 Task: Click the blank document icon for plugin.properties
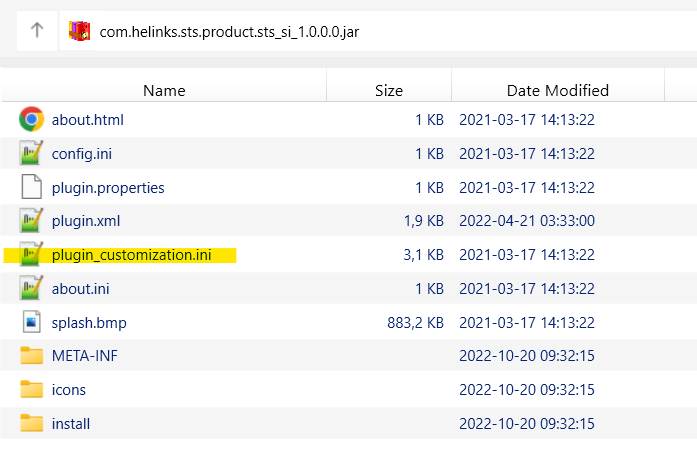[x=32, y=187]
